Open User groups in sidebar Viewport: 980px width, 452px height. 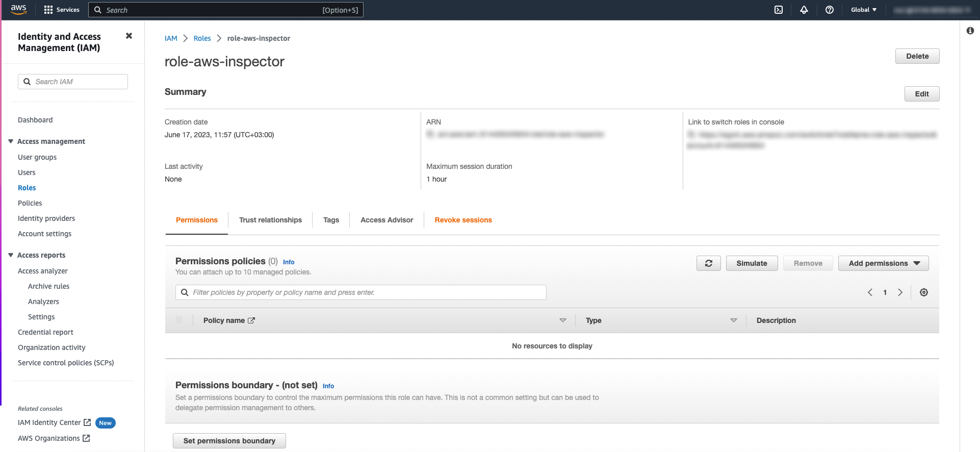coord(37,157)
